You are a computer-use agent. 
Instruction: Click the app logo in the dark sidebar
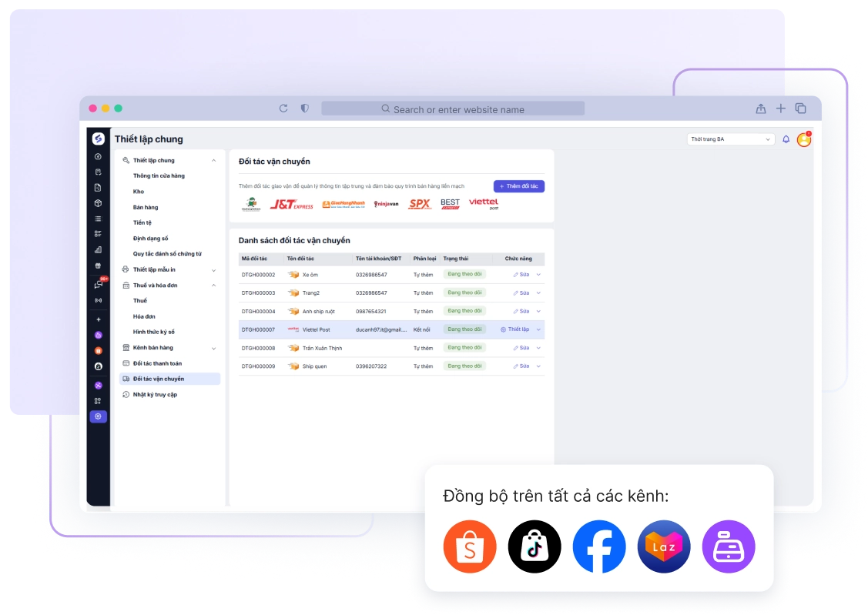coord(99,139)
